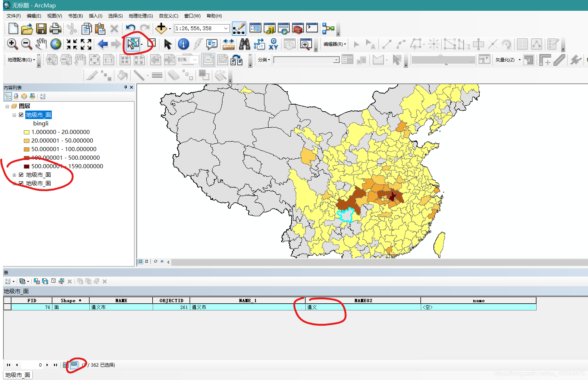This screenshot has height=380, width=588.
Task: Open the 矢量化(Z) dropdown menu
Action: point(508,60)
